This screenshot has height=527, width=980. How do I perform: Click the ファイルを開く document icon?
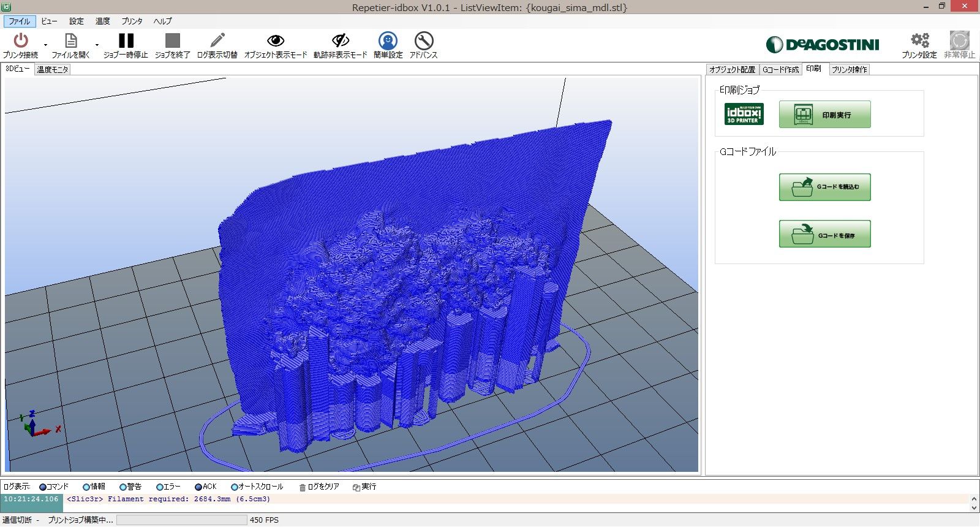tap(70, 41)
